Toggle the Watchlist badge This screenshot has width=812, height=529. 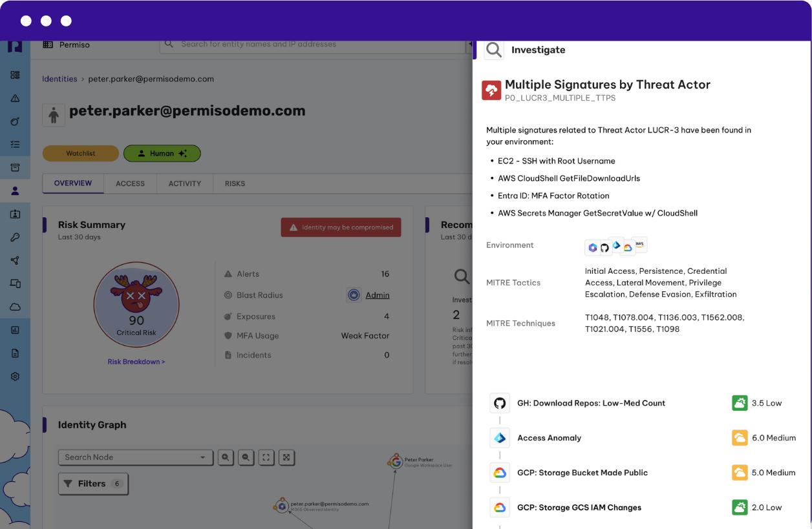click(x=81, y=154)
